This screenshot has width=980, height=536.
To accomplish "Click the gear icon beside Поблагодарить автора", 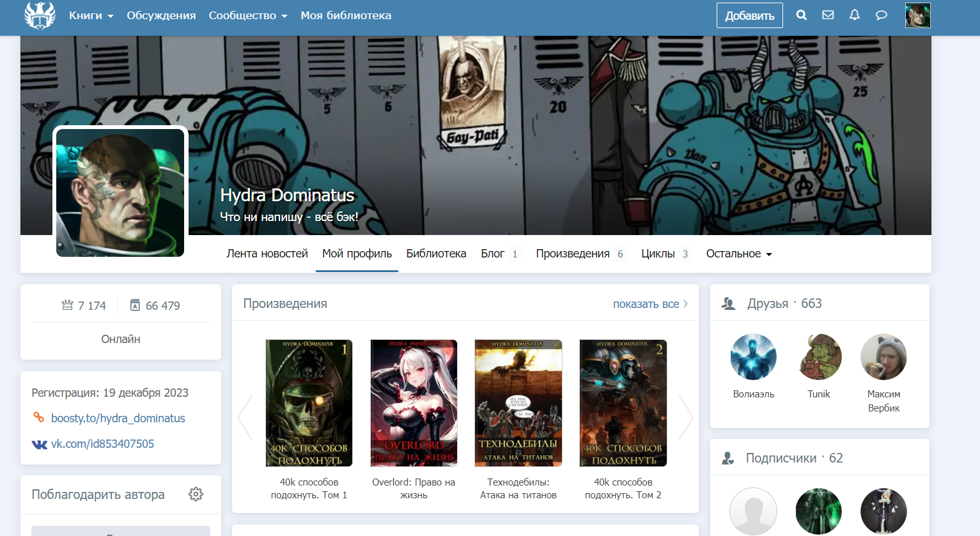I will point(196,494).
